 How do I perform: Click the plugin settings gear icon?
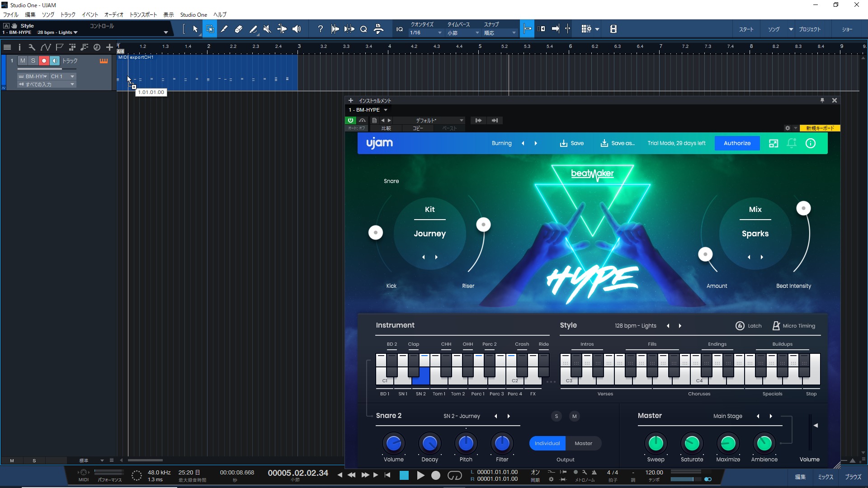(788, 128)
